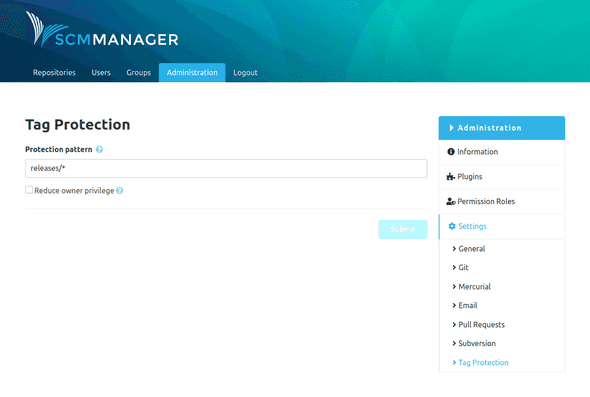590x397 pixels.
Task: Expand the Git settings chevron
Action: 454,268
